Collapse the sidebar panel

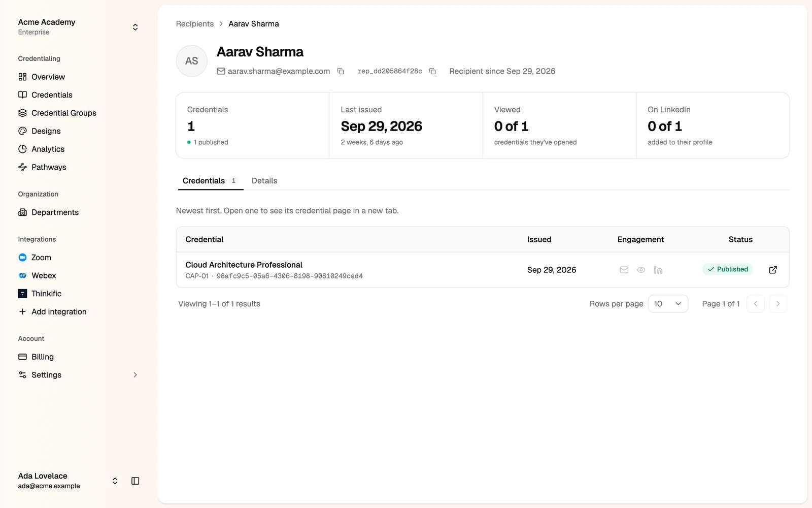[x=136, y=481]
